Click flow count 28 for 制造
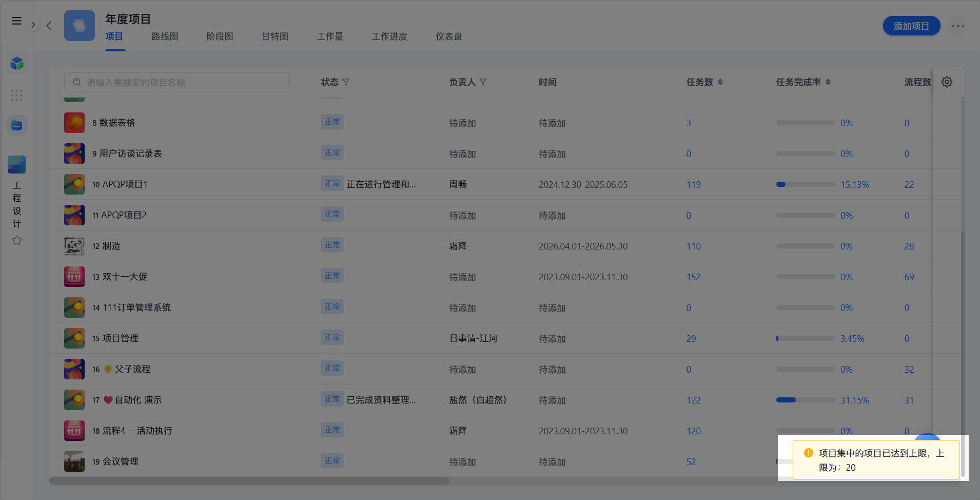Image resolution: width=980 pixels, height=500 pixels. point(909,246)
